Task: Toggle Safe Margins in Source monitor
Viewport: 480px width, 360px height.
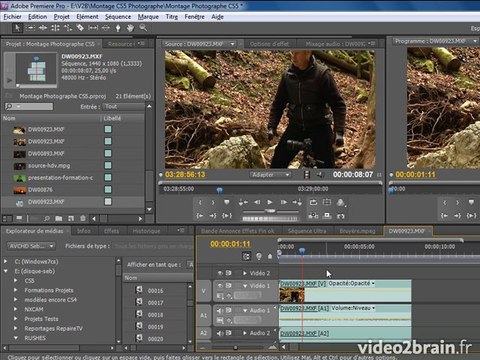Action: click(x=327, y=202)
